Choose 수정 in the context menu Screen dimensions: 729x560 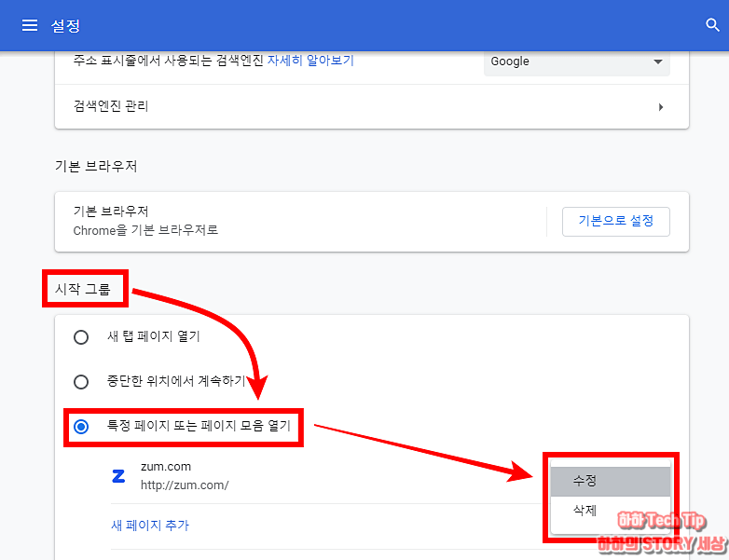pyautogui.click(x=610, y=481)
